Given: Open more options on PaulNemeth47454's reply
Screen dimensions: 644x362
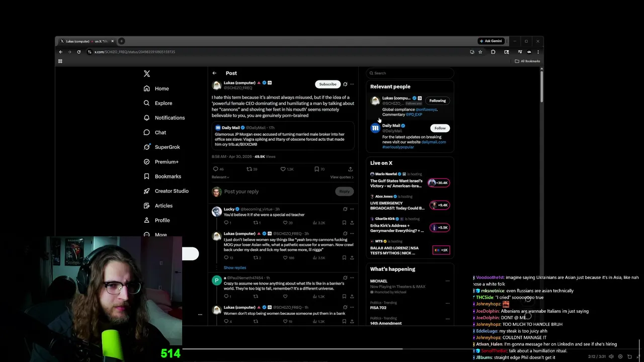Looking at the screenshot, I should tap(352, 278).
